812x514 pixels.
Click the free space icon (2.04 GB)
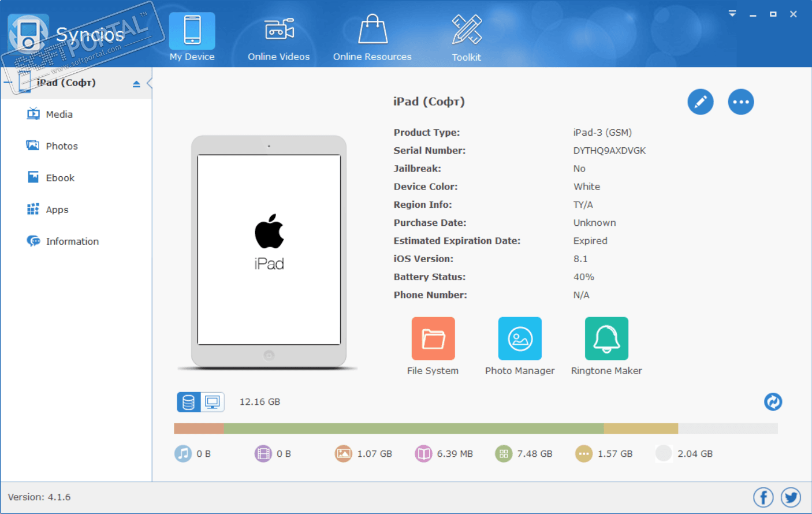664,454
